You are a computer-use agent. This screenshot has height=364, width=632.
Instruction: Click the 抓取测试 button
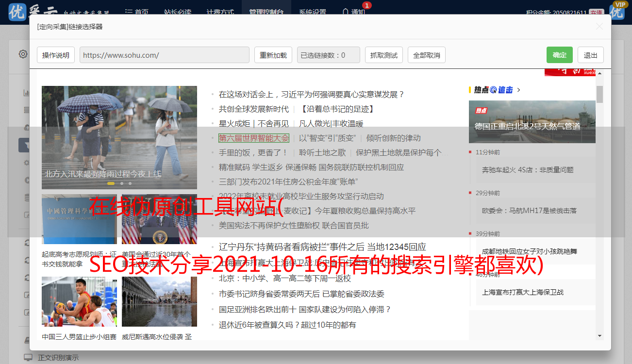383,55
